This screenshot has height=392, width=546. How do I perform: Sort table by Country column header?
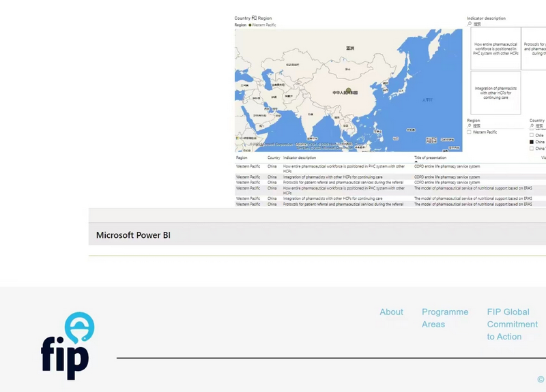[x=273, y=157]
